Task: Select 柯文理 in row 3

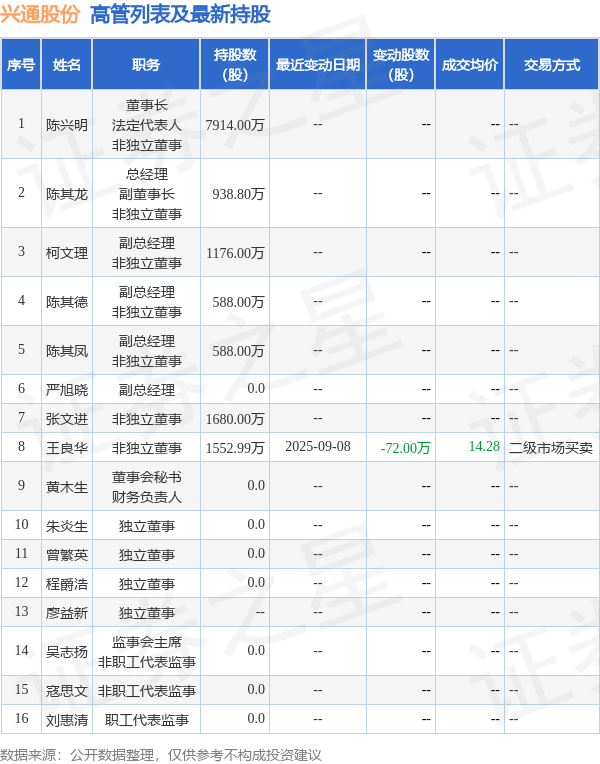Action: point(67,253)
